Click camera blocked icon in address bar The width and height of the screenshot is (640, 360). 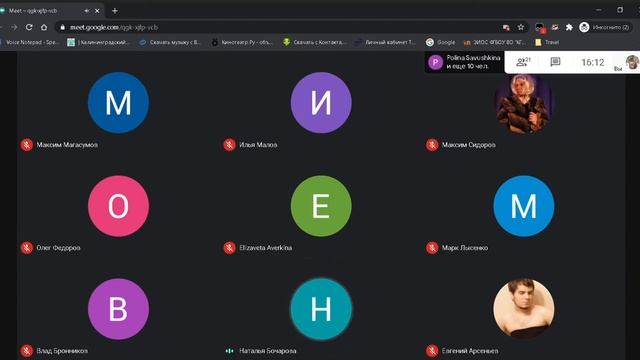click(506, 27)
